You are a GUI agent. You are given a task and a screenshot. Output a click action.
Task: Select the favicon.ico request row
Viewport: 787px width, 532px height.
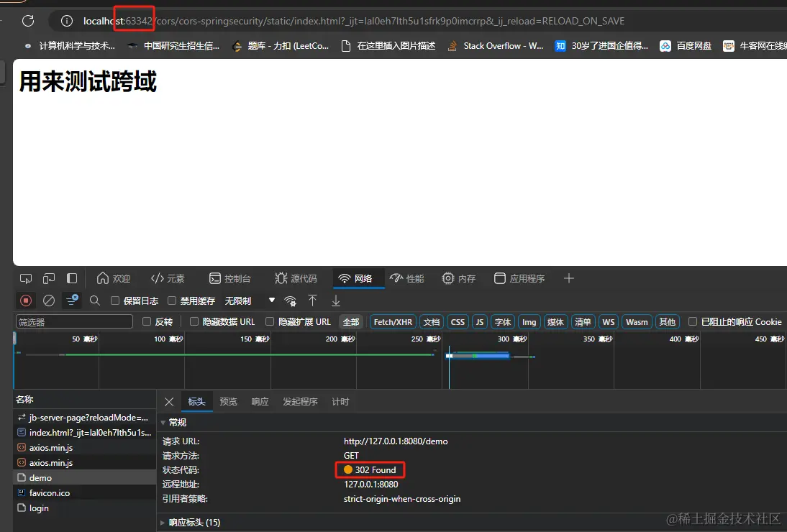coord(84,492)
